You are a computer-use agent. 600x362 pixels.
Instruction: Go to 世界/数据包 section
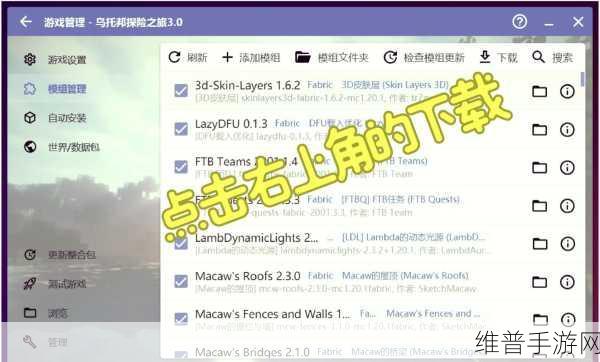tap(62, 147)
